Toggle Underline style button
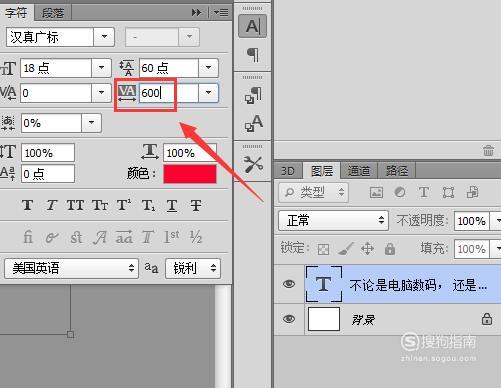 point(172,205)
